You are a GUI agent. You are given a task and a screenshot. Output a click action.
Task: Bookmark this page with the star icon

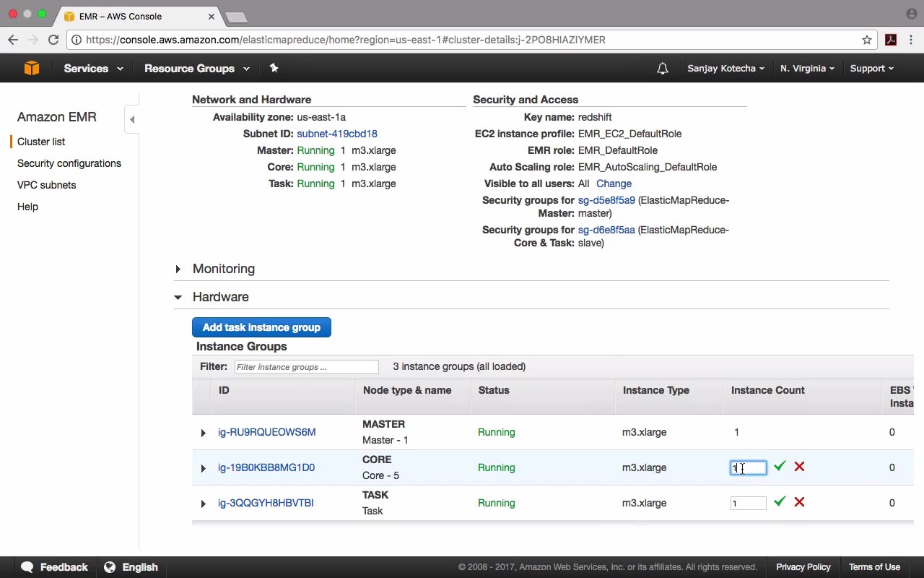[x=867, y=40]
